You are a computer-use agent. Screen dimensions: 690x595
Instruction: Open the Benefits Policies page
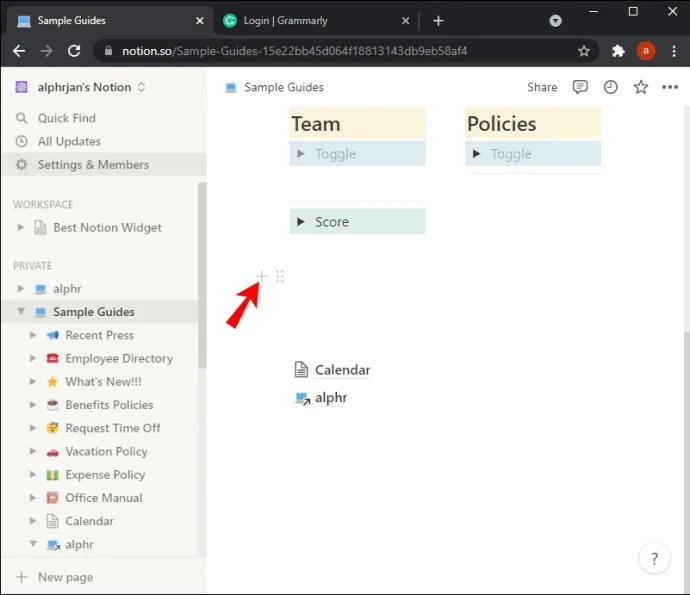pos(109,405)
